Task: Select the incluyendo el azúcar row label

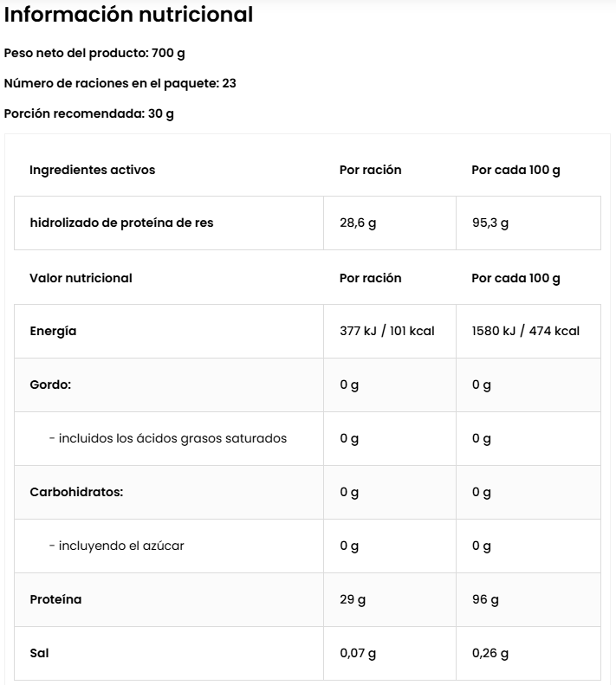Action: tap(116, 546)
